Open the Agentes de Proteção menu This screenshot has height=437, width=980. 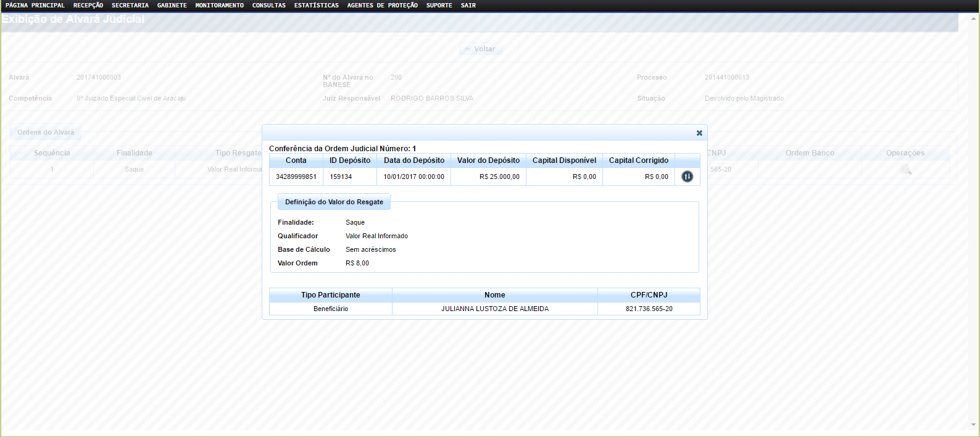click(383, 6)
